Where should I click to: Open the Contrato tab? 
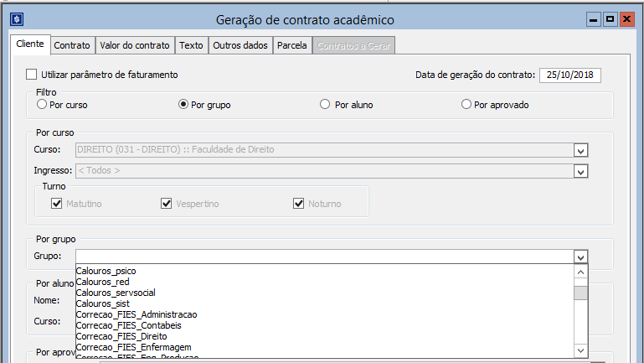72,45
